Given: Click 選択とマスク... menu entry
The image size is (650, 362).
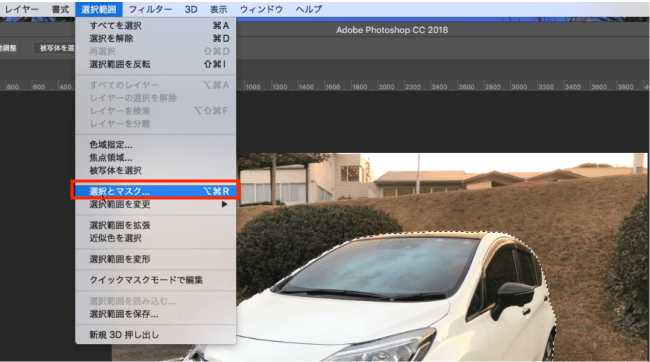Looking at the screenshot, I should (x=155, y=191).
